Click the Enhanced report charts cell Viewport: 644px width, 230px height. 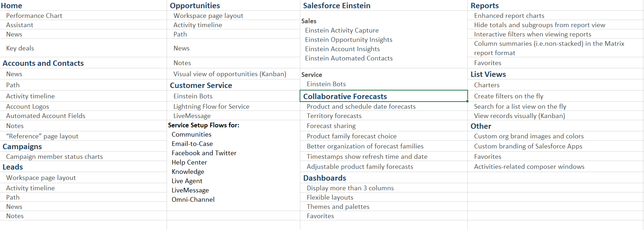tap(555, 15)
